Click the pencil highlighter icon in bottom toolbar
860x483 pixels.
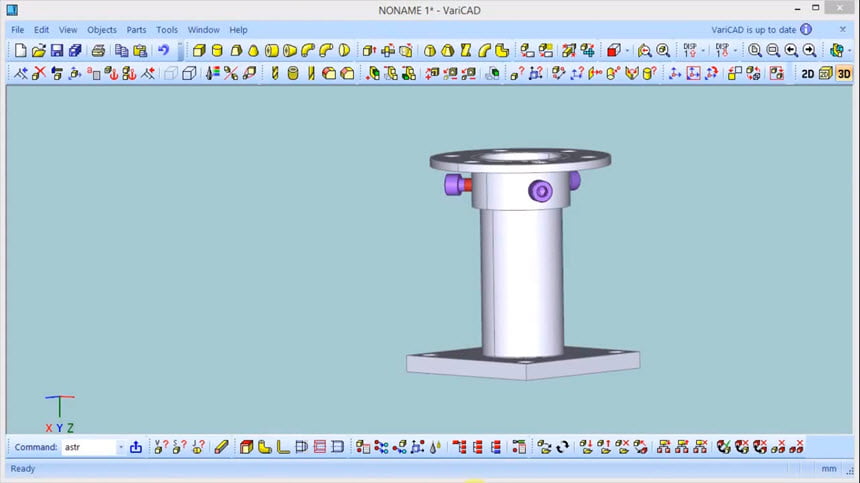click(221, 447)
